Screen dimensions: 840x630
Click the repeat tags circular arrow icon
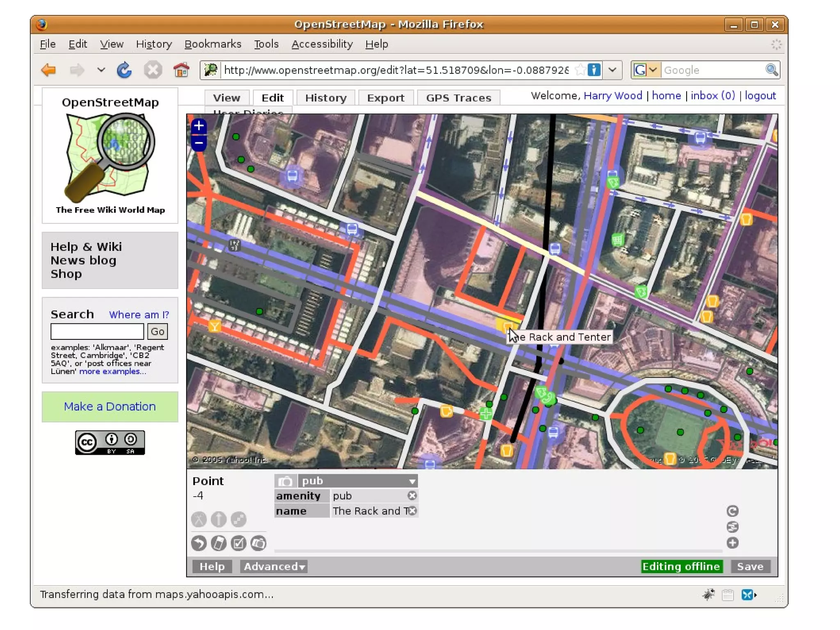point(732,511)
